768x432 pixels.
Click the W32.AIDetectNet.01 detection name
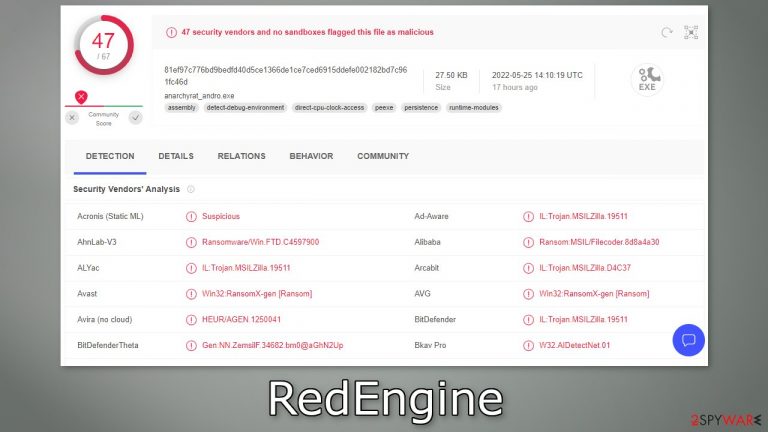pyautogui.click(x=575, y=345)
